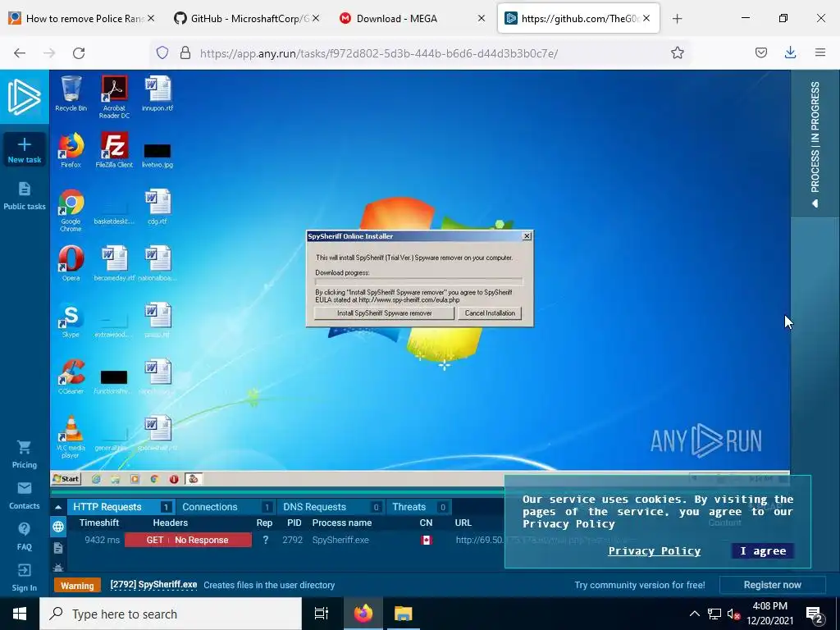Viewport: 840px width, 630px height.
Task: Select the livetwo.jpg desktop file
Action: (x=157, y=155)
